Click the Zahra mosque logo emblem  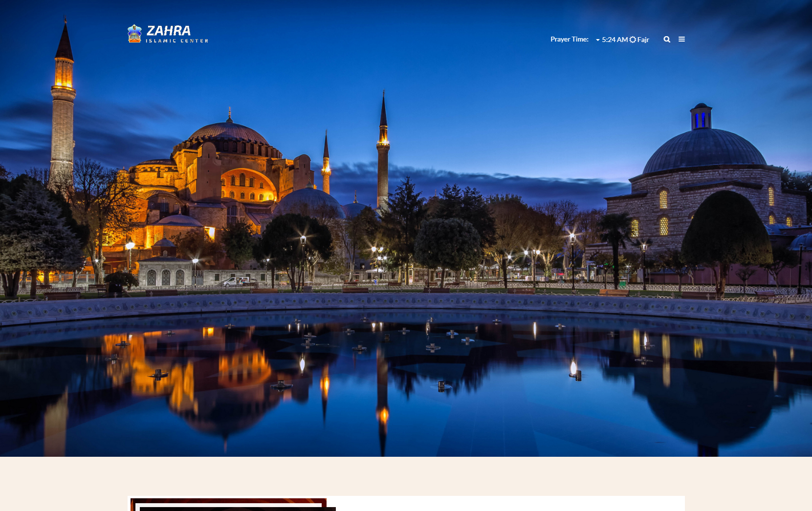(134, 34)
